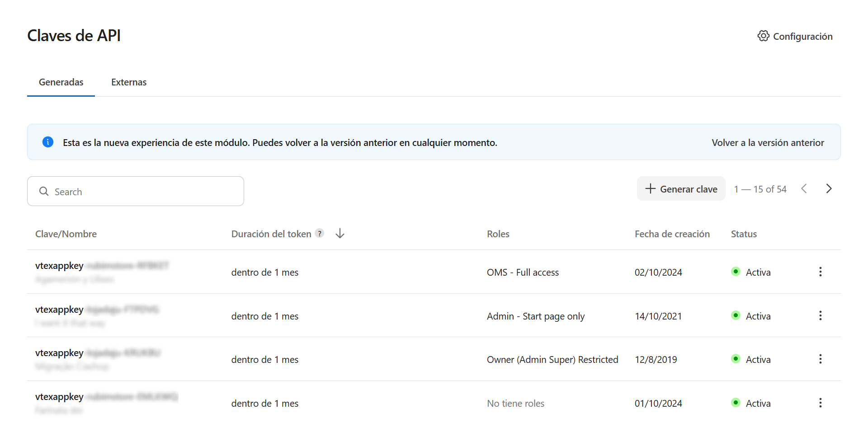
Task: Open actions menu for Owner (Admin Super) Restricted key
Action: tap(820, 359)
